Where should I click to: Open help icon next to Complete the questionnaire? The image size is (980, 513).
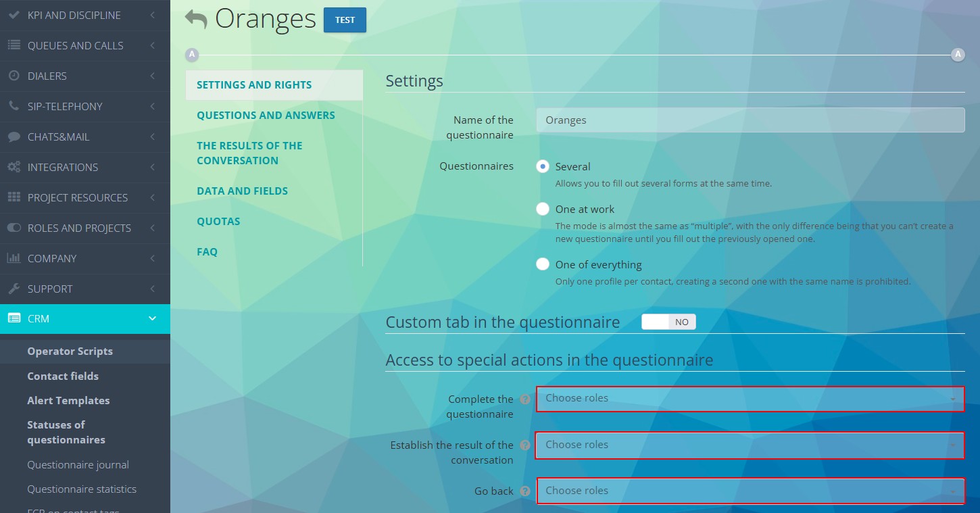point(526,399)
